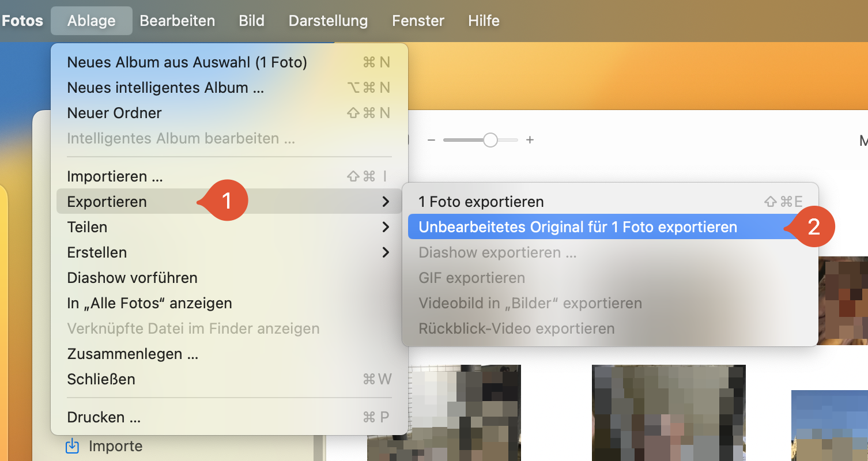
Task: Zoom out with the minus icon
Action: click(x=431, y=139)
